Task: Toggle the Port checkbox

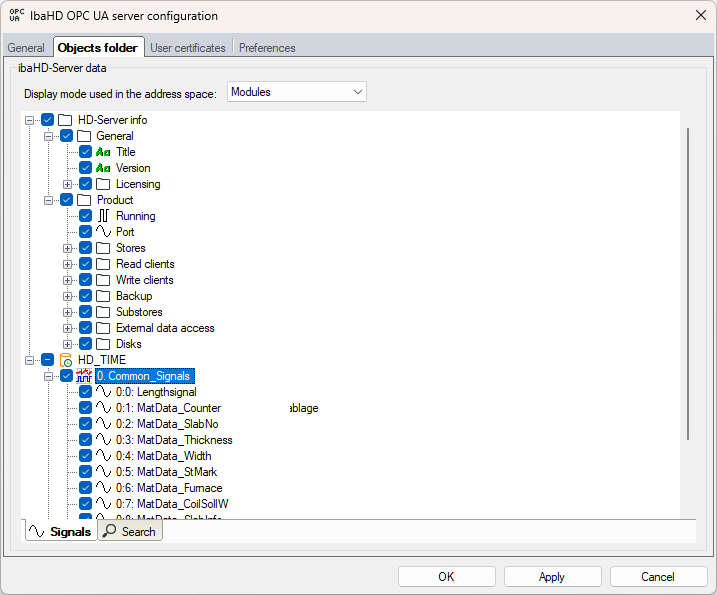Action: [x=86, y=232]
